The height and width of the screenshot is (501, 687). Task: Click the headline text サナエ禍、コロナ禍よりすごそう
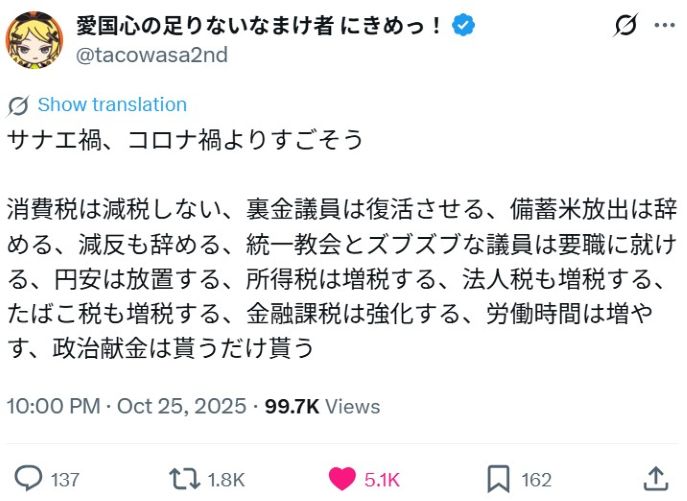point(185,140)
